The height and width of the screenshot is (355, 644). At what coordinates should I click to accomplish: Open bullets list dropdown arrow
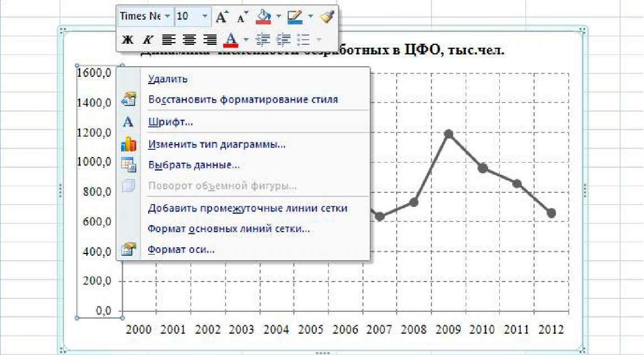pyautogui.click(x=319, y=40)
